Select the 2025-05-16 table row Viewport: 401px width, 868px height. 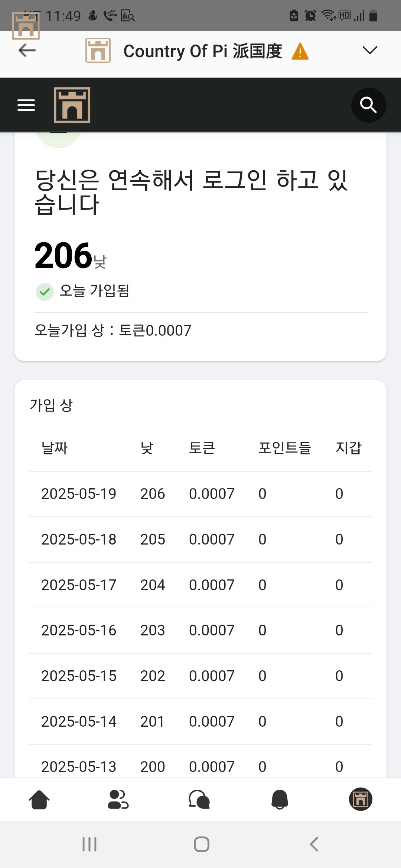pyautogui.click(x=200, y=631)
